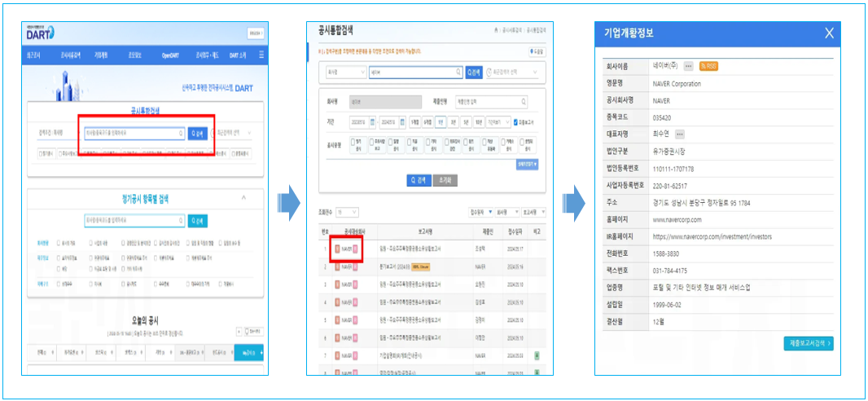The width and height of the screenshot is (868, 401).
Task: Open the OpenDART menu item
Action: click(x=170, y=56)
